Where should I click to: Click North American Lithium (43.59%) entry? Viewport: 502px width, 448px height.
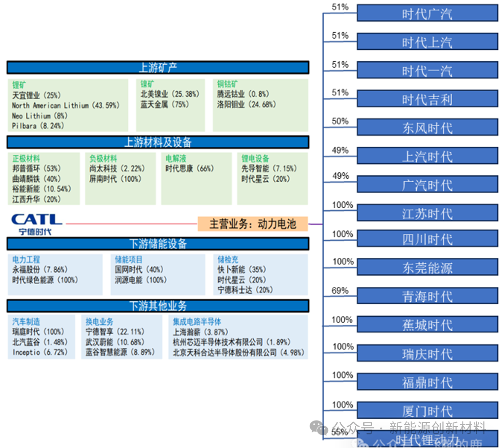coord(66,105)
